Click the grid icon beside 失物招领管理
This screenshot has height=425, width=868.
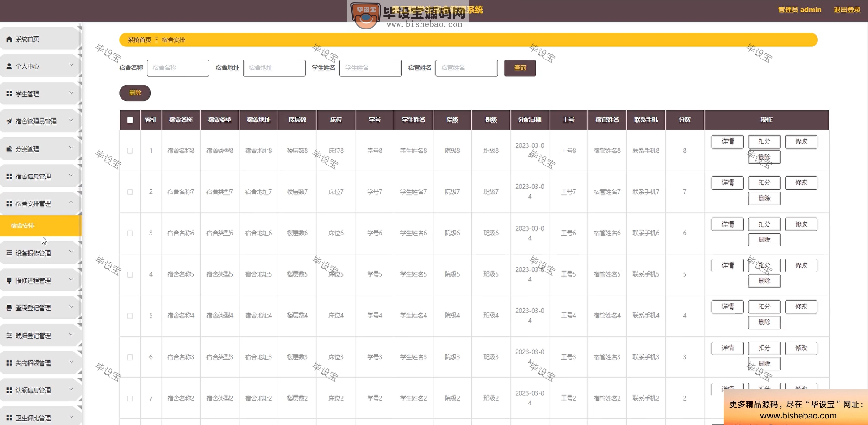pos(9,363)
